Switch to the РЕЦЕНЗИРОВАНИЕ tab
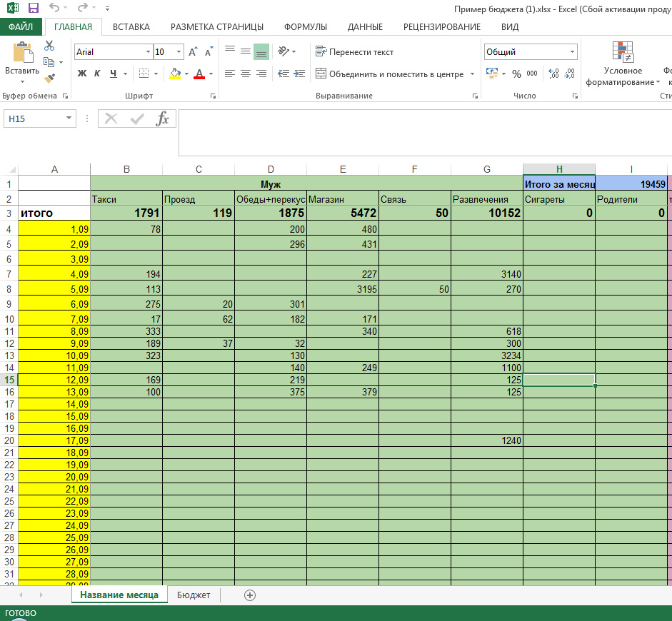The width and height of the screenshot is (672, 621). tap(442, 27)
